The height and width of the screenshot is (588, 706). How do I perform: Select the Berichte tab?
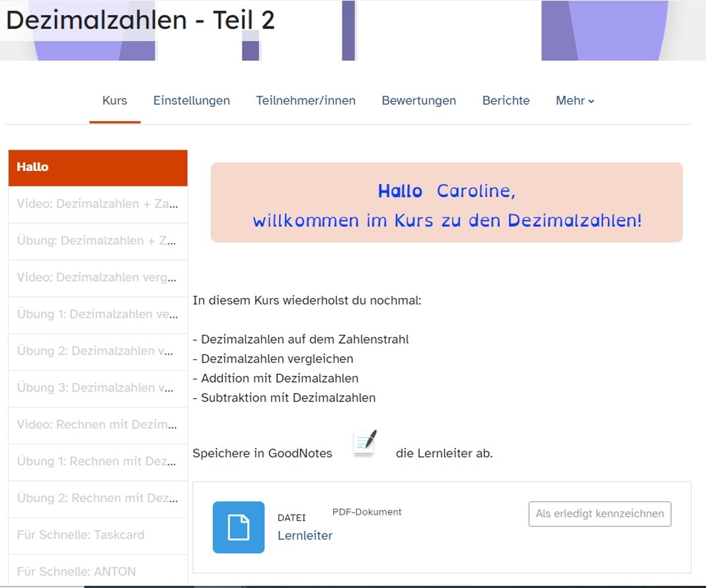[x=506, y=101]
